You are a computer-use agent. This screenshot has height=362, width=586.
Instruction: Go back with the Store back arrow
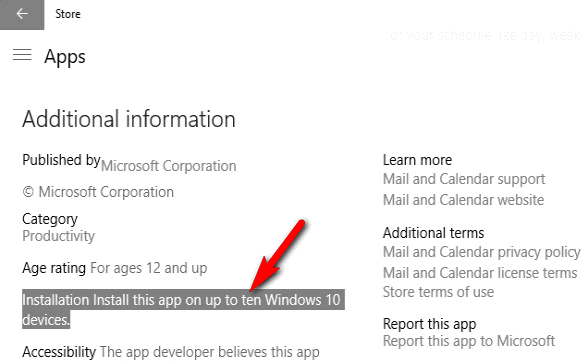(22, 14)
